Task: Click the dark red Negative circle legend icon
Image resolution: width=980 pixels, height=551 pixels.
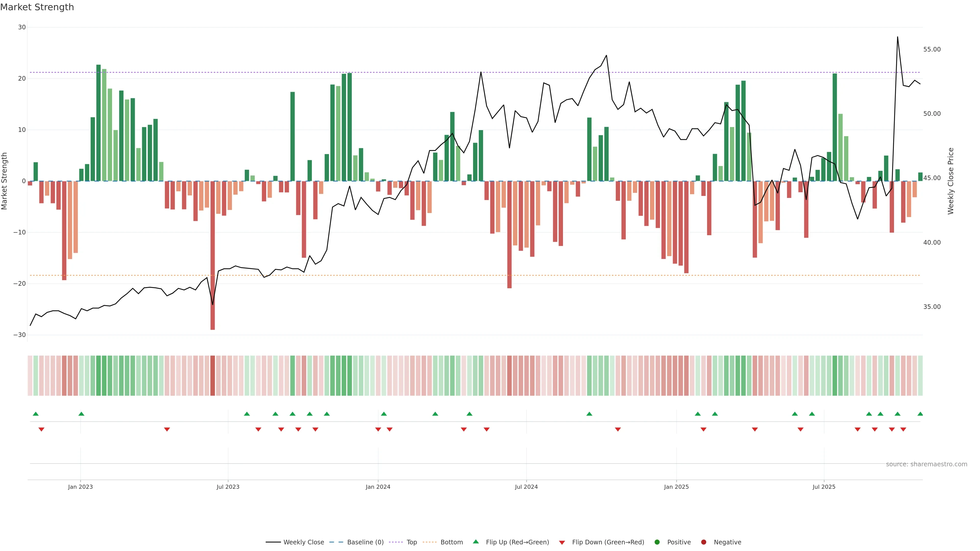Action: (703, 542)
